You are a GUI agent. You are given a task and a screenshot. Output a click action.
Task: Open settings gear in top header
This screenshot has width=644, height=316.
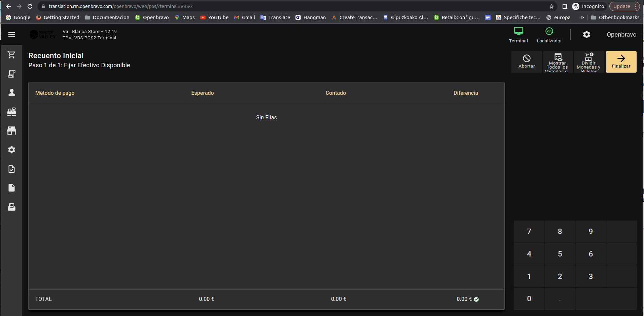coord(586,35)
